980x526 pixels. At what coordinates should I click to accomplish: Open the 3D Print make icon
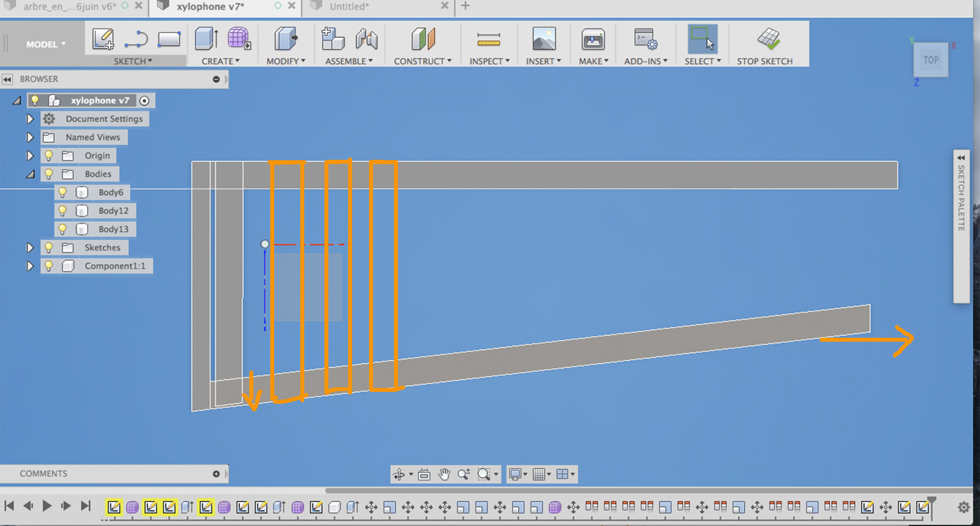pos(593,39)
